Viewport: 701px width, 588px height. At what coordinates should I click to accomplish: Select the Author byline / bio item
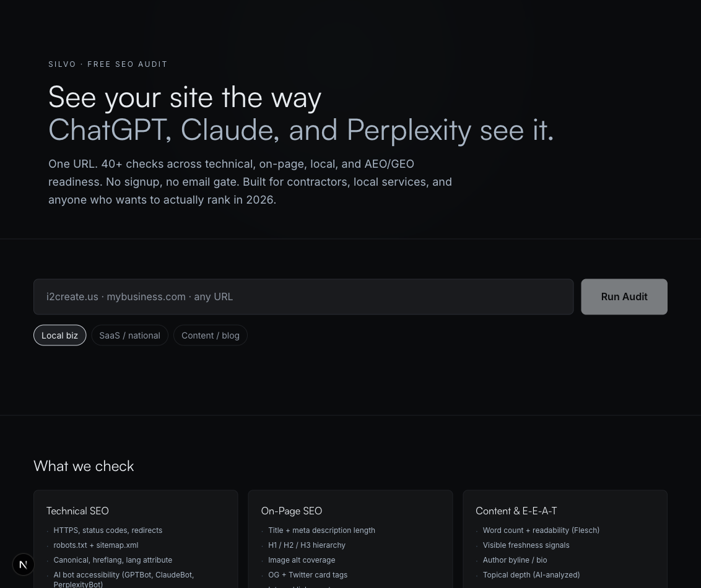point(515,560)
